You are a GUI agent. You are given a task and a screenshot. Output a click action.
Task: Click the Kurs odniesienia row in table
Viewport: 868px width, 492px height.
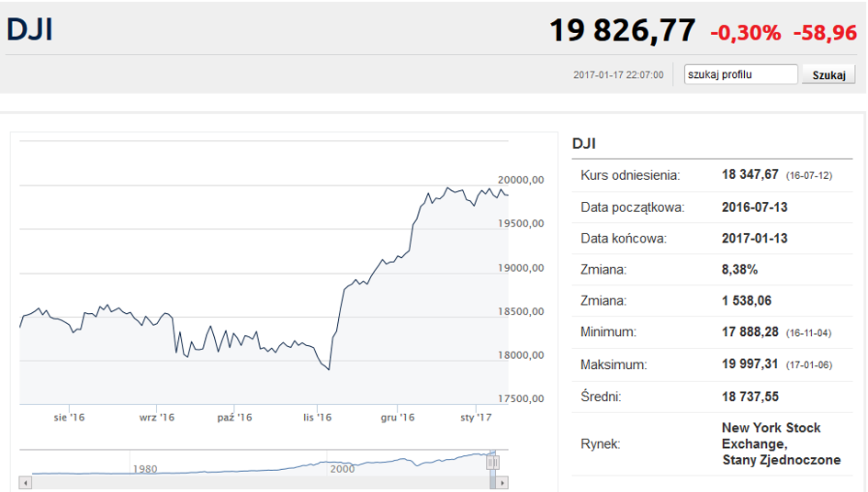pos(712,175)
